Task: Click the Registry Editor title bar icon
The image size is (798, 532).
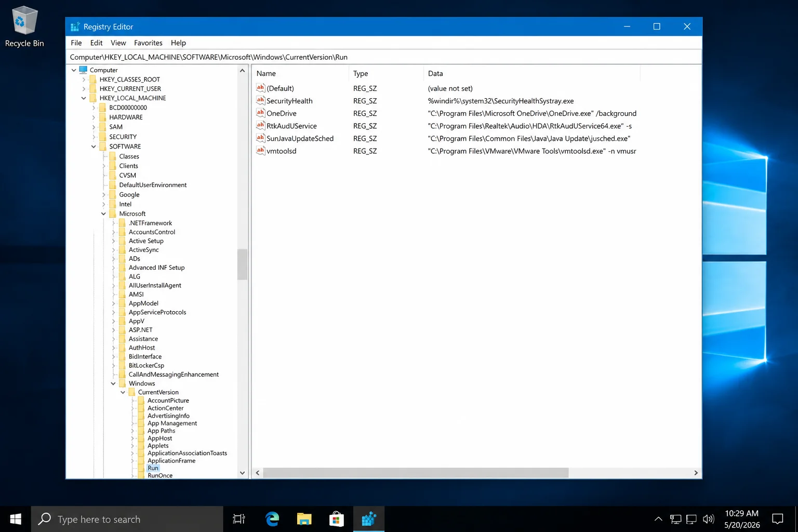Action: pyautogui.click(x=75, y=26)
